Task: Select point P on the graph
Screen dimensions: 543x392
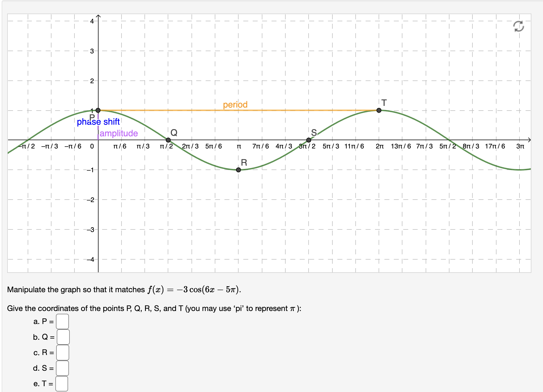Action: [98, 110]
